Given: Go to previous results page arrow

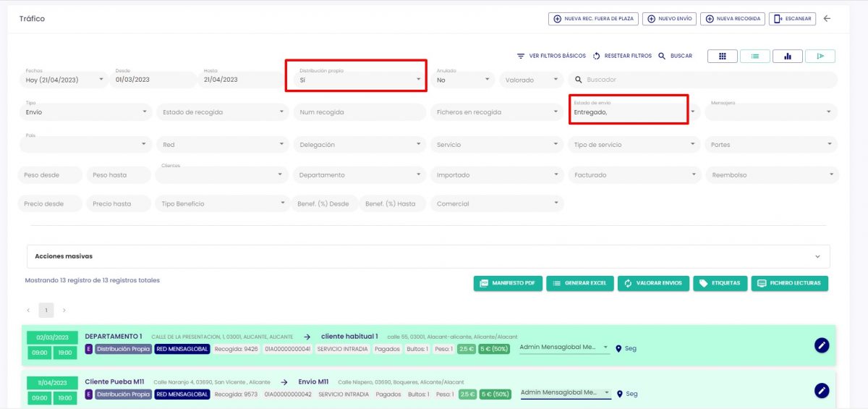Looking at the screenshot, I should 29,311.
